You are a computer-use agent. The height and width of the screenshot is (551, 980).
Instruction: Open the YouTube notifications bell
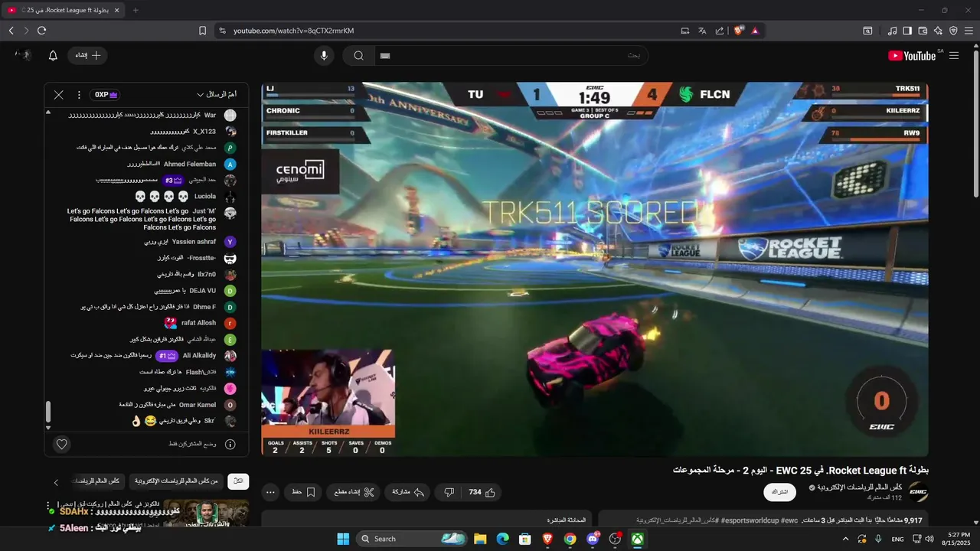click(53, 55)
